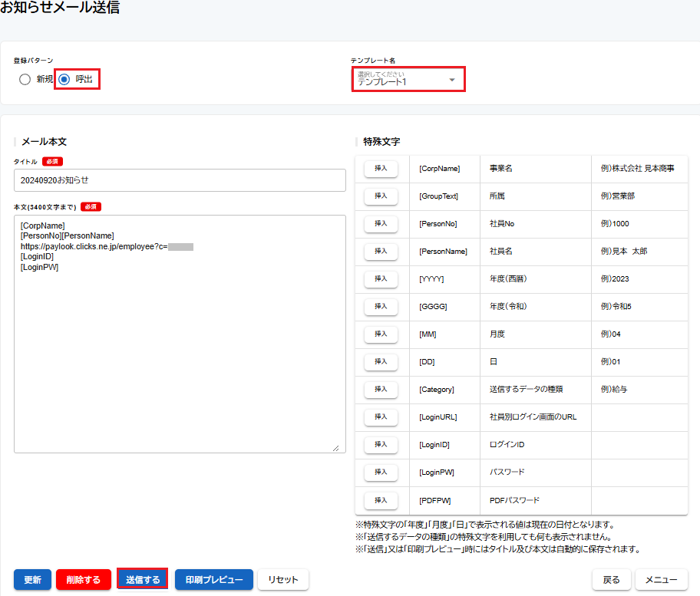The height and width of the screenshot is (596, 700).
Task: Click the 社員別ログイン画面のURL cell
Action: click(x=536, y=417)
